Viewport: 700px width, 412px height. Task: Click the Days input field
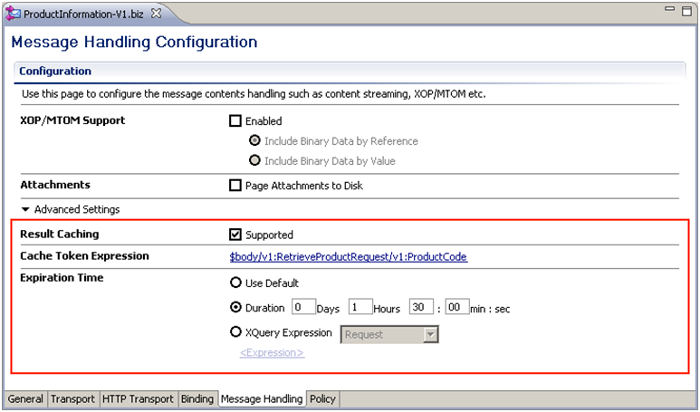pos(304,308)
